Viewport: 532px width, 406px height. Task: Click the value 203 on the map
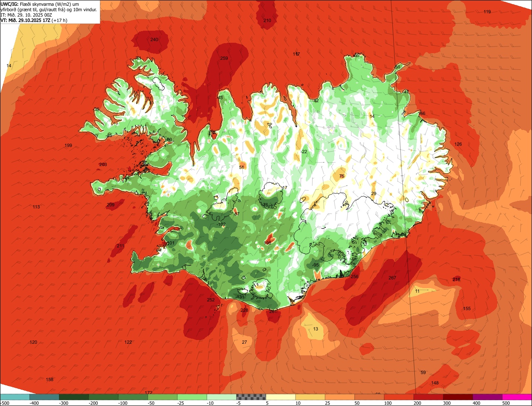click(103, 164)
